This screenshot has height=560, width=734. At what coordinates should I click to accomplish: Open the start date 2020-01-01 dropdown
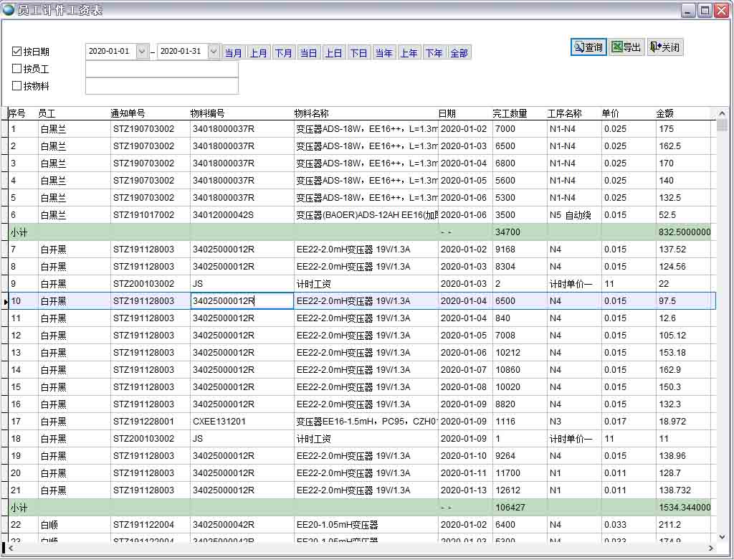coord(142,52)
